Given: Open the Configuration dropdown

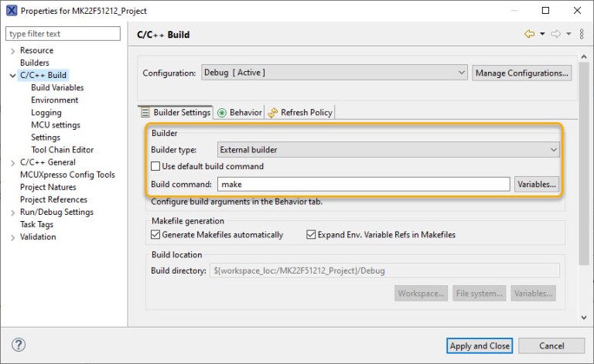Looking at the screenshot, I should [334, 73].
